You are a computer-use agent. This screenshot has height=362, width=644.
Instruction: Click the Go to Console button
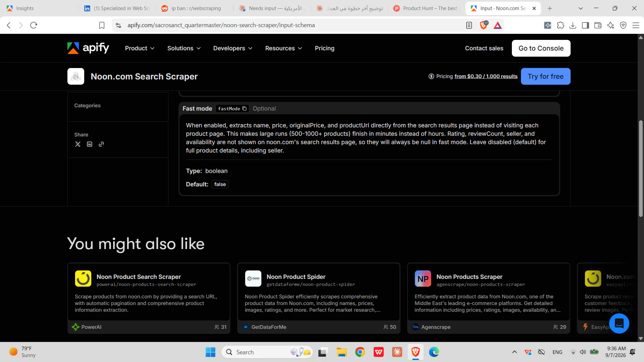click(x=541, y=48)
